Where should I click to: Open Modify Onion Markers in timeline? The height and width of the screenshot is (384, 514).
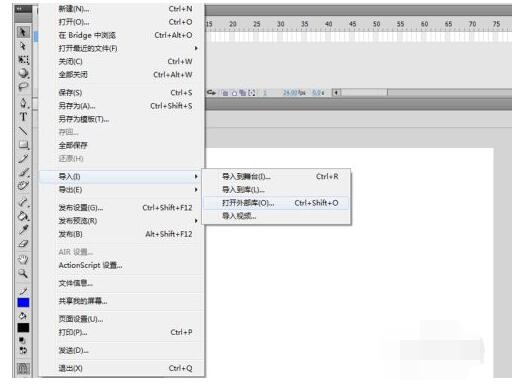pyautogui.click(x=252, y=93)
